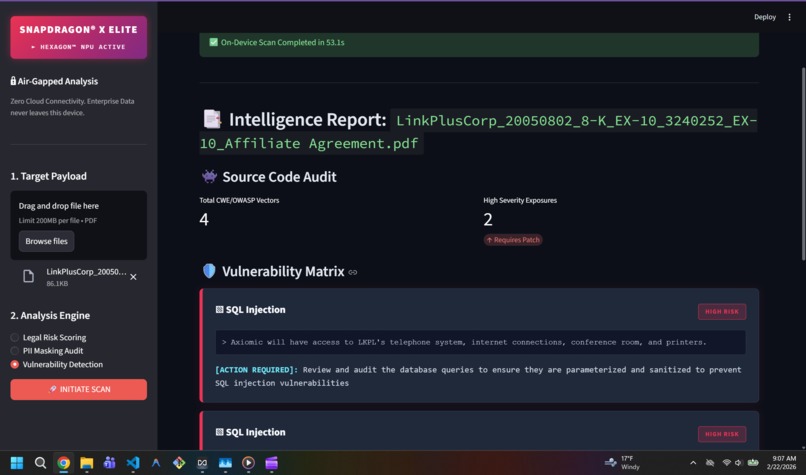This screenshot has width=806, height=475.
Task: Click HIGH RISK badge on first SQL Injection
Action: click(x=722, y=312)
